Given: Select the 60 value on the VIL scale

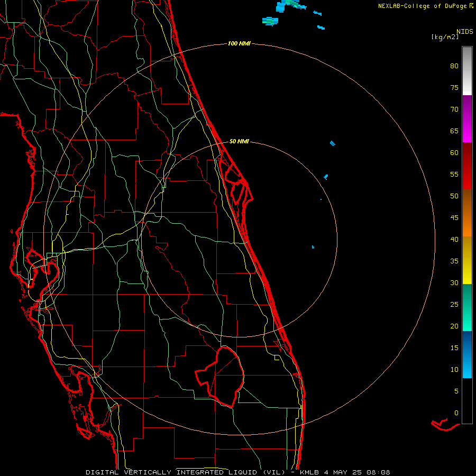Looking at the screenshot, I should pos(454,153).
